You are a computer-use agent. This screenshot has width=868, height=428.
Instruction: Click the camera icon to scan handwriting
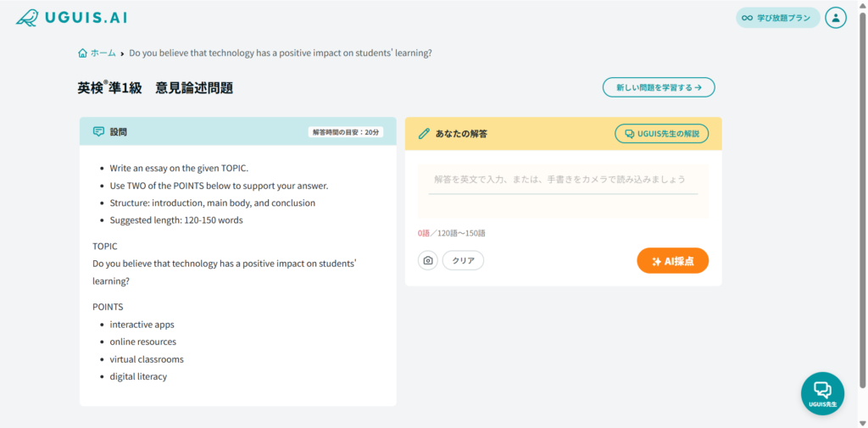click(428, 260)
